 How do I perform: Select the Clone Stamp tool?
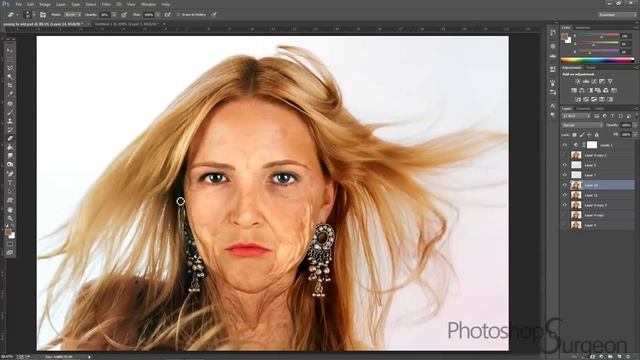(10, 121)
